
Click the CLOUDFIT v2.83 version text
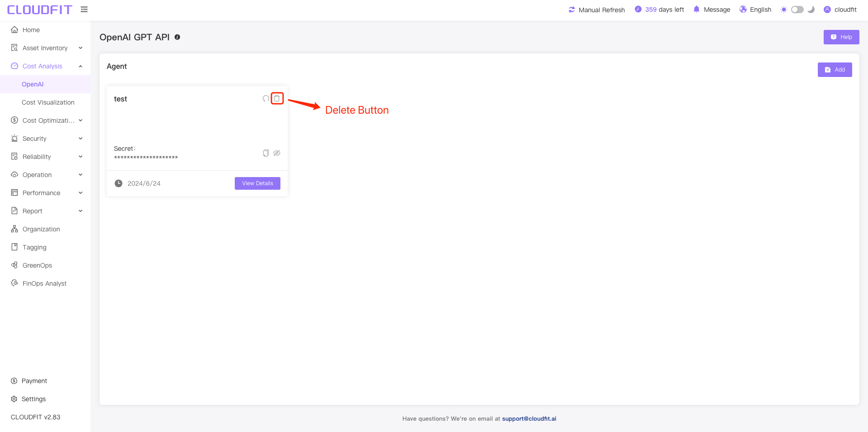(x=36, y=417)
